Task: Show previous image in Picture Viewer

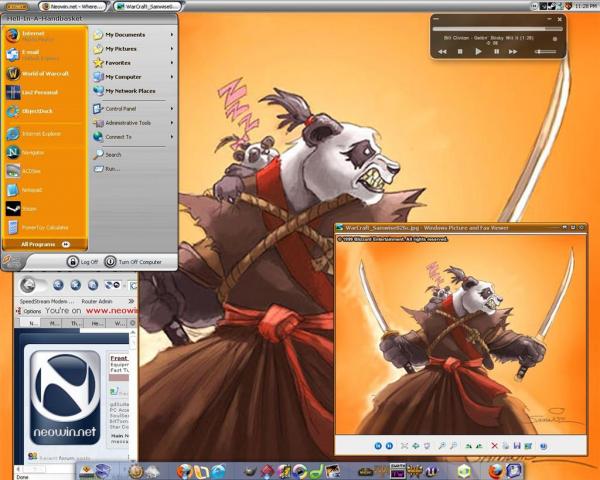Action: [378, 446]
